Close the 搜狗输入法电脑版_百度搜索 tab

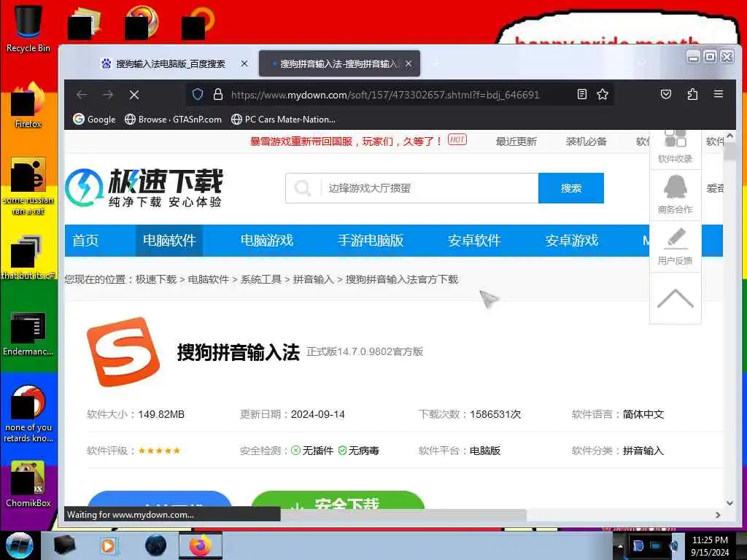(x=244, y=63)
